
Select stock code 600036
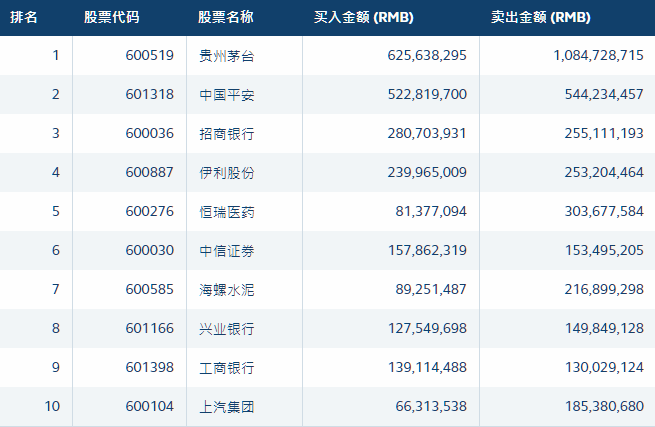150,133
